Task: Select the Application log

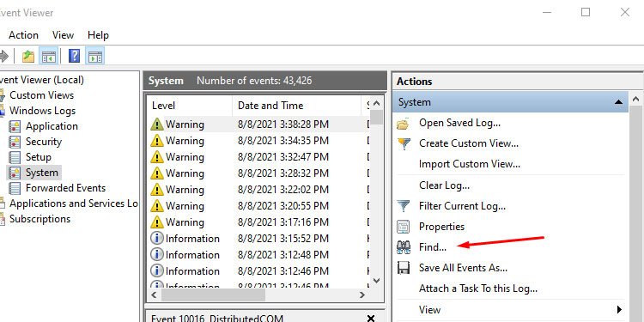Action: coord(52,126)
